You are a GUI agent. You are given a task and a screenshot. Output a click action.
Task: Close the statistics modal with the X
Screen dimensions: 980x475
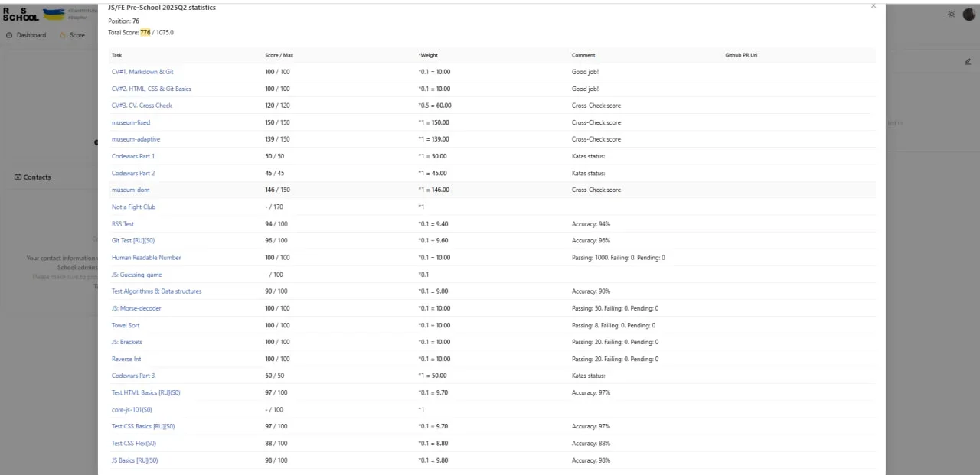tap(874, 5)
